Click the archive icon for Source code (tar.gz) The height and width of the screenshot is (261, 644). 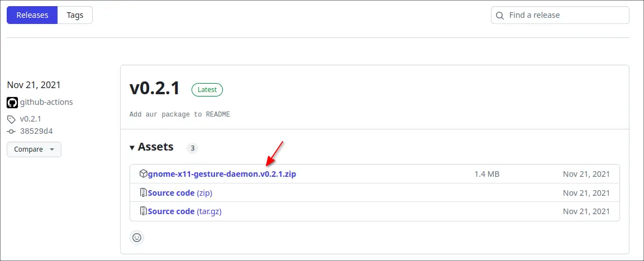pyautogui.click(x=144, y=211)
